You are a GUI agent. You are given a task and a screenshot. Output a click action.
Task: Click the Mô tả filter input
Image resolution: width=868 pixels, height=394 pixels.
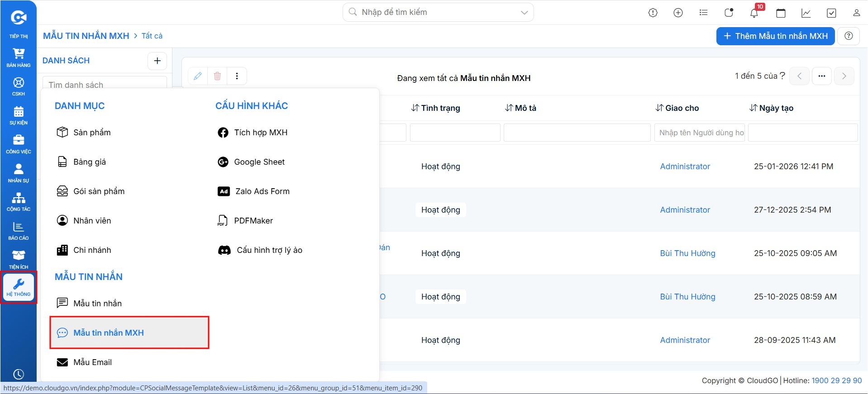[577, 133]
